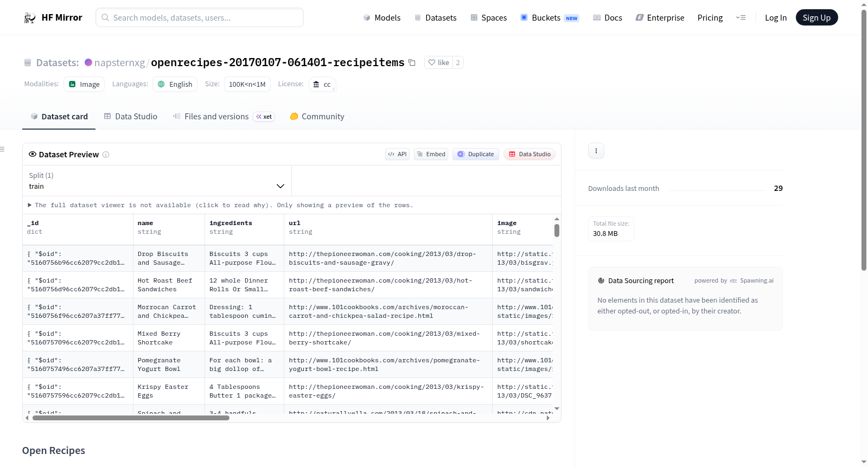Focus the search models input field
This screenshot has width=868, height=467.
[200, 17]
